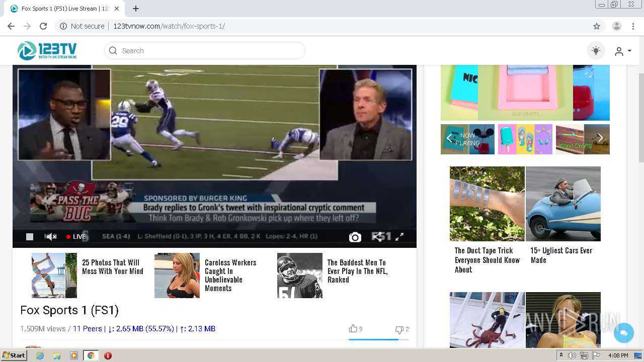Open file explorer from taskbar
The image size is (644, 362).
coord(57,355)
